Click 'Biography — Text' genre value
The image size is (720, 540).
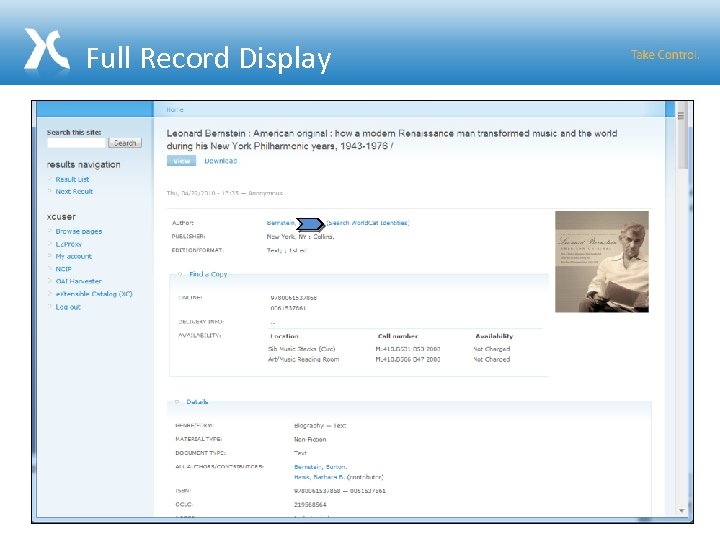[x=320, y=426]
